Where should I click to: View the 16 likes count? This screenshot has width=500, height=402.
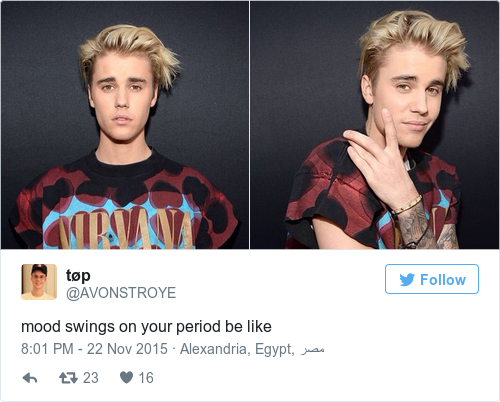pos(146,378)
